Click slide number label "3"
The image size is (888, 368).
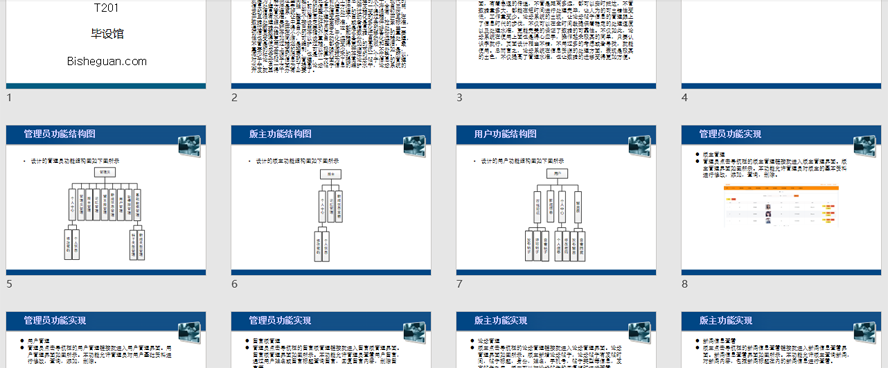[x=459, y=98]
